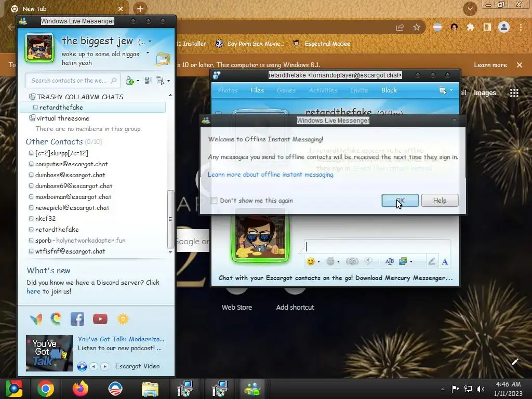532x399 pixels.
Task: Open the Files menu in chat window
Action: 257,90
